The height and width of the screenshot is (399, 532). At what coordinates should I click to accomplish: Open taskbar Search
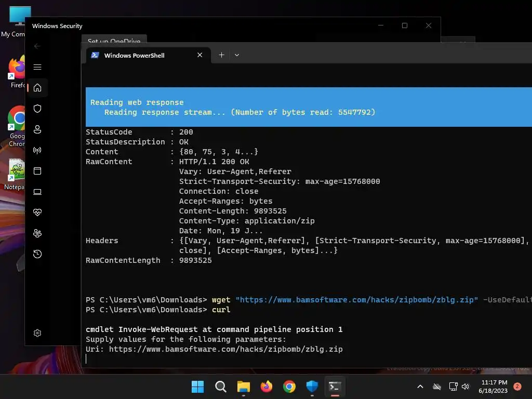220,387
